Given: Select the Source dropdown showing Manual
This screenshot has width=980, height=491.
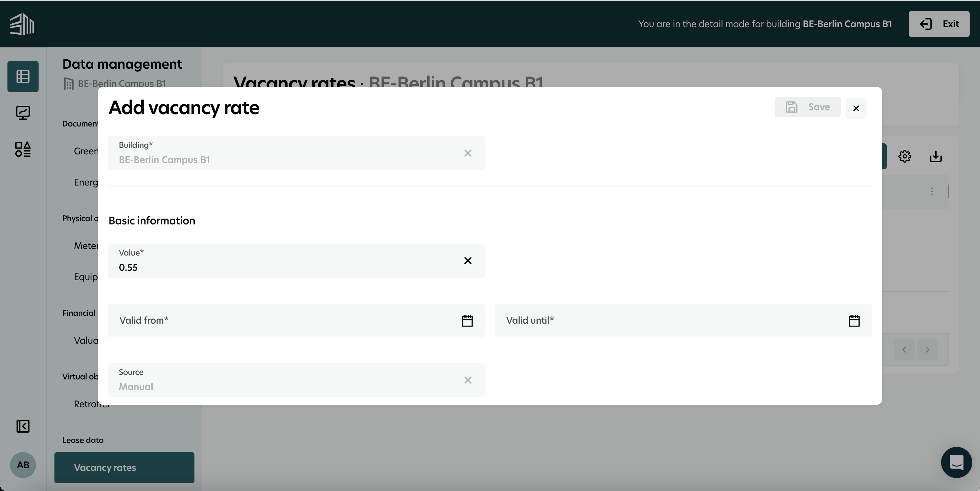Looking at the screenshot, I should 296,379.
